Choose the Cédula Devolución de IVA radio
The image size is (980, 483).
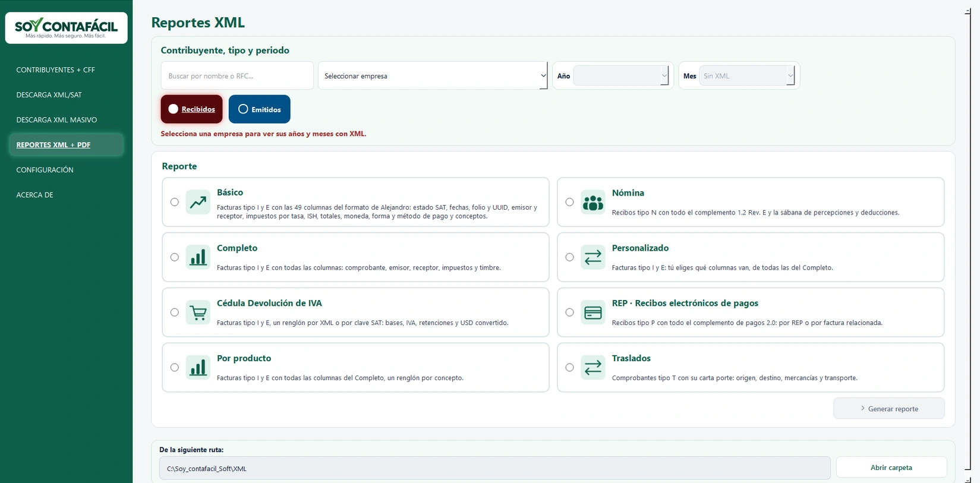point(175,312)
